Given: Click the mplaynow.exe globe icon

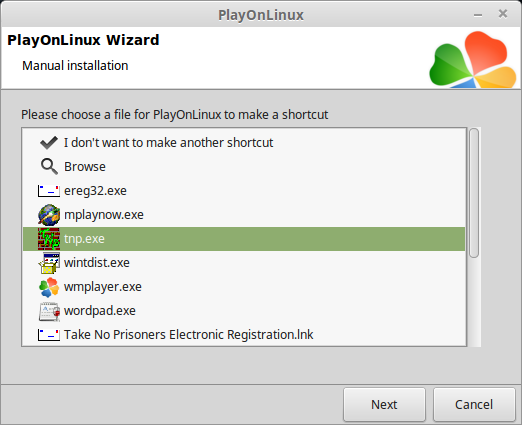Looking at the screenshot, I should click(49, 215).
